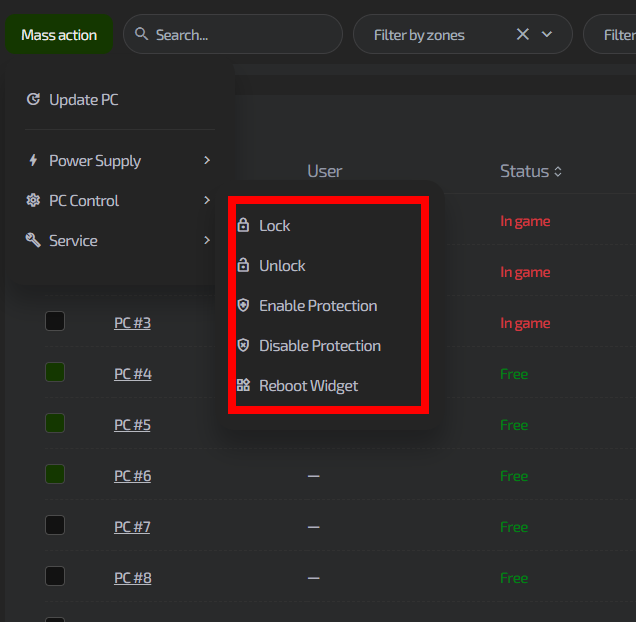Viewport: 636px width, 622px height.
Task: Click the Update PC refresh icon
Action: pos(33,100)
